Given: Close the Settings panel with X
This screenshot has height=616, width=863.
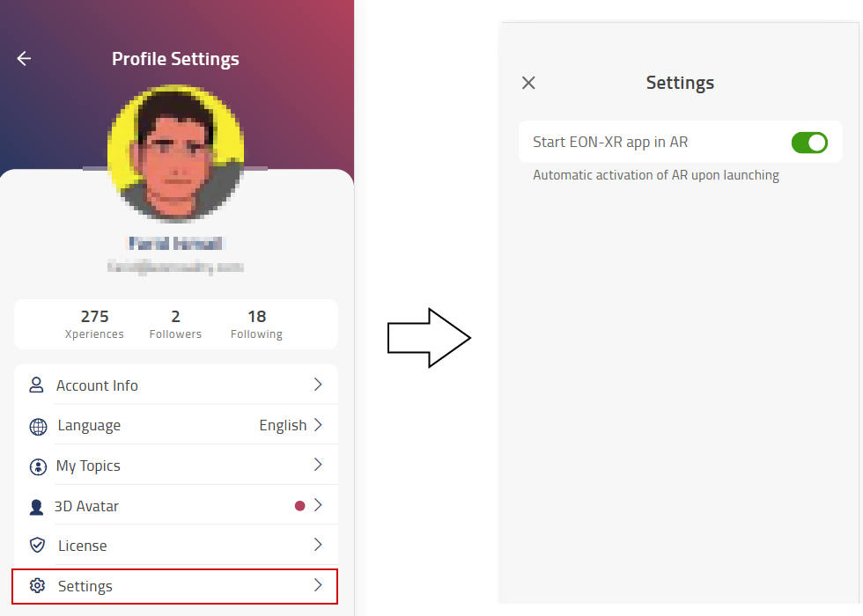Looking at the screenshot, I should pyautogui.click(x=528, y=83).
